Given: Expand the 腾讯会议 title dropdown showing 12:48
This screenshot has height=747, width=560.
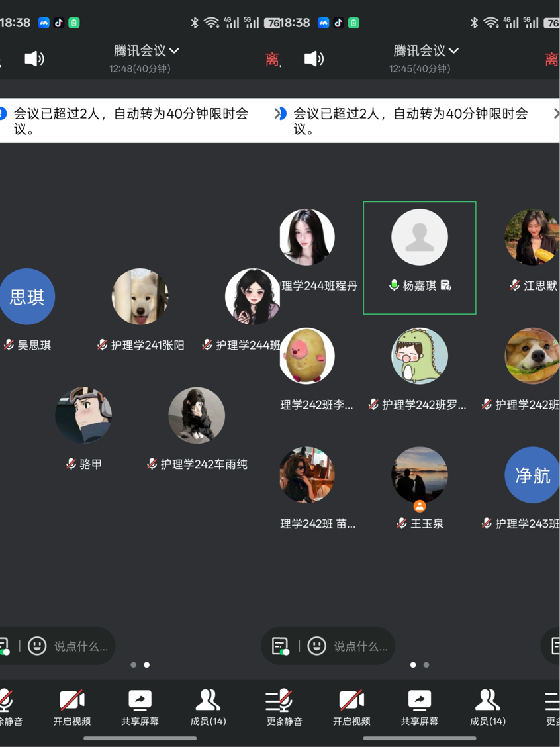Looking at the screenshot, I should click(x=146, y=51).
